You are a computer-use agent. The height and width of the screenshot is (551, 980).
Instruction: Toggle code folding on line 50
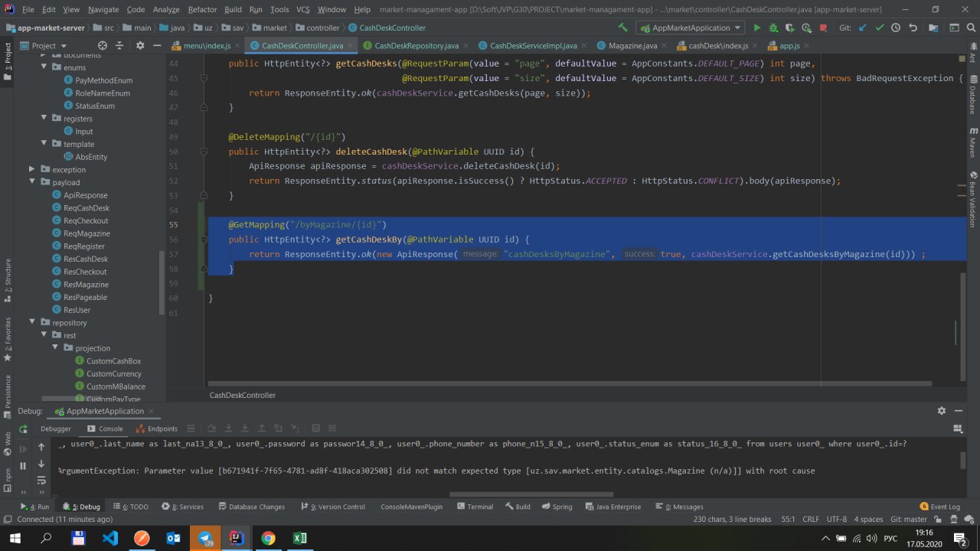tap(204, 152)
